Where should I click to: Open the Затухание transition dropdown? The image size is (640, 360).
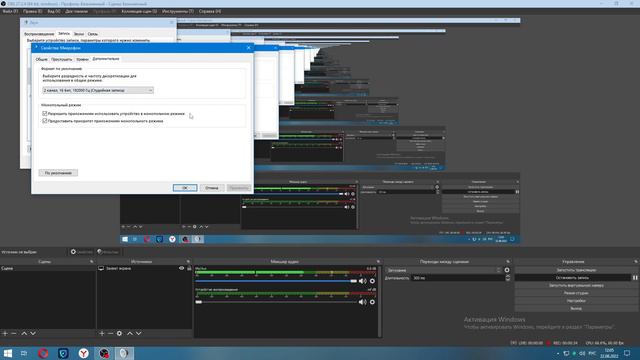tap(444, 270)
